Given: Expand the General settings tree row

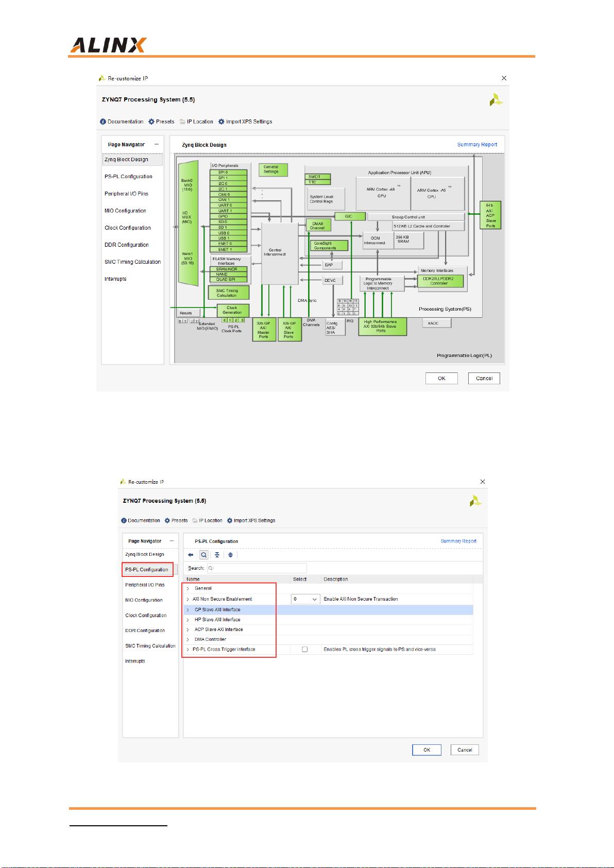Looking at the screenshot, I should [188, 588].
